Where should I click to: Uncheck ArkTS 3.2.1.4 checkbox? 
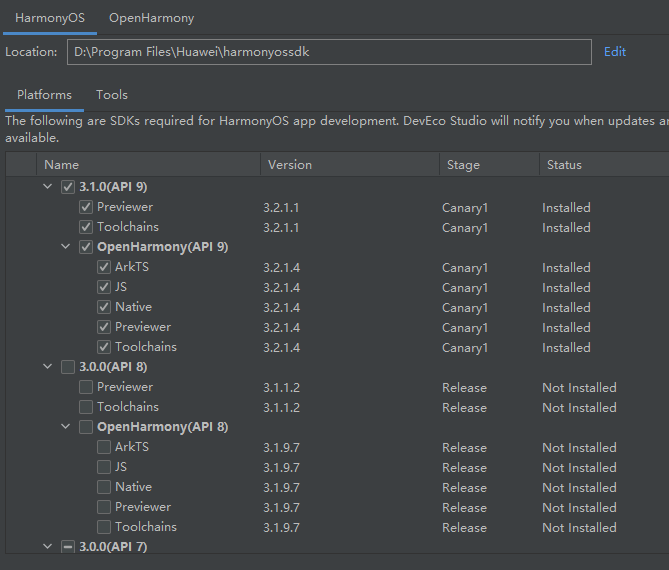tap(104, 267)
